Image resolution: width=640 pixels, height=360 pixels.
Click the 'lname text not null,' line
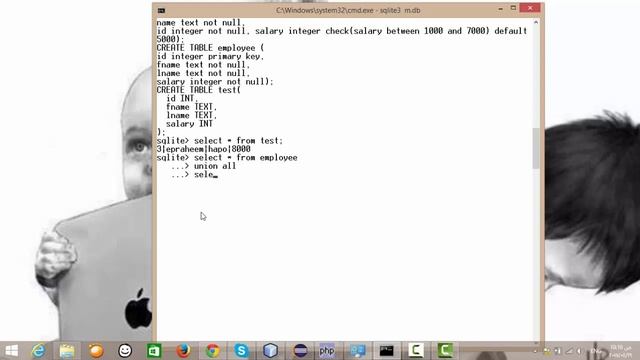point(203,73)
